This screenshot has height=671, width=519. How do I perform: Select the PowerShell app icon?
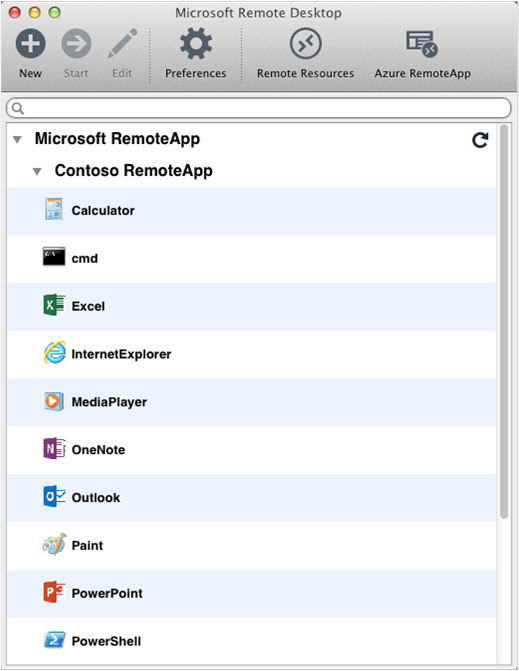54,640
